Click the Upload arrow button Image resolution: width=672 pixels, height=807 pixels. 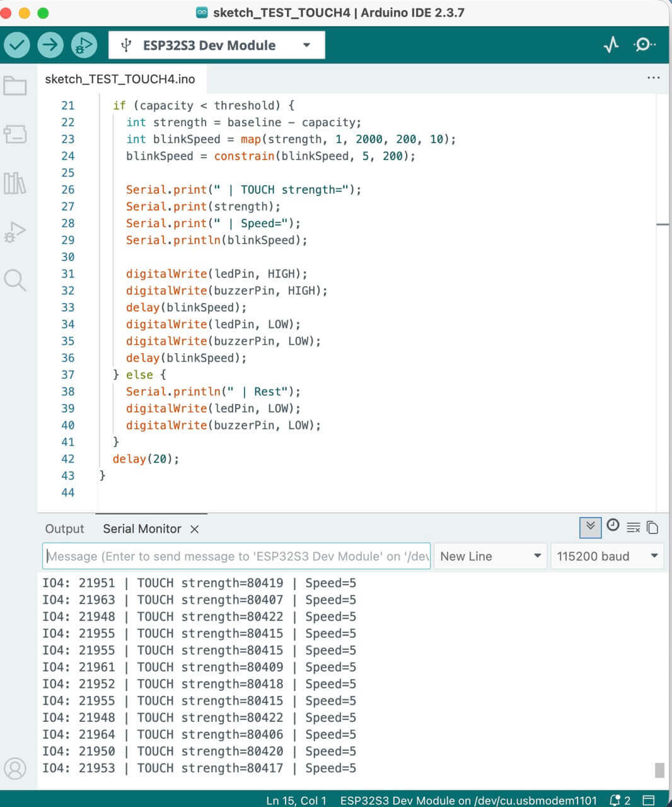coord(50,45)
